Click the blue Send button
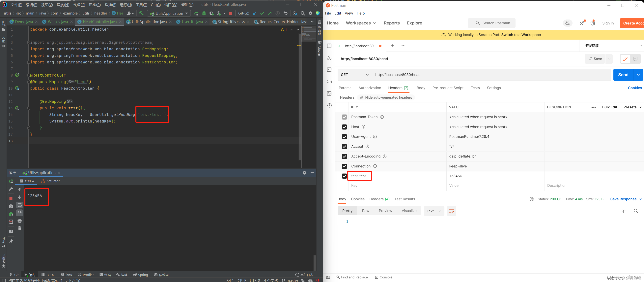The height and width of the screenshot is (282, 644). click(x=623, y=75)
